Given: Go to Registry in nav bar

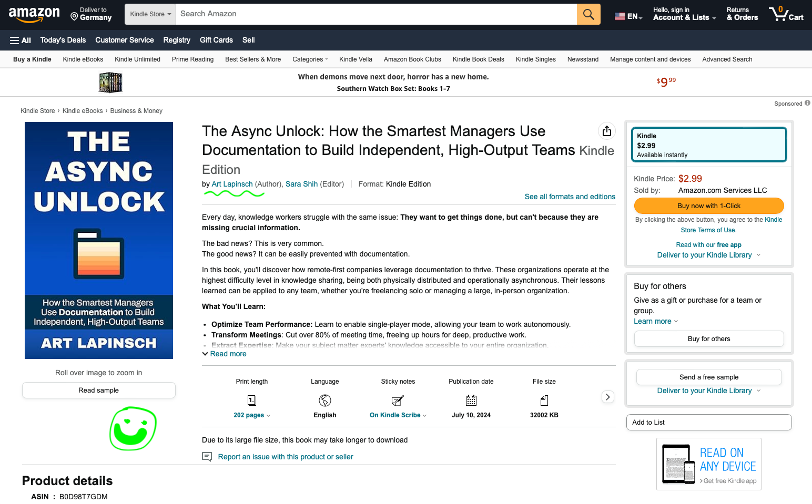Looking at the screenshot, I should point(177,40).
